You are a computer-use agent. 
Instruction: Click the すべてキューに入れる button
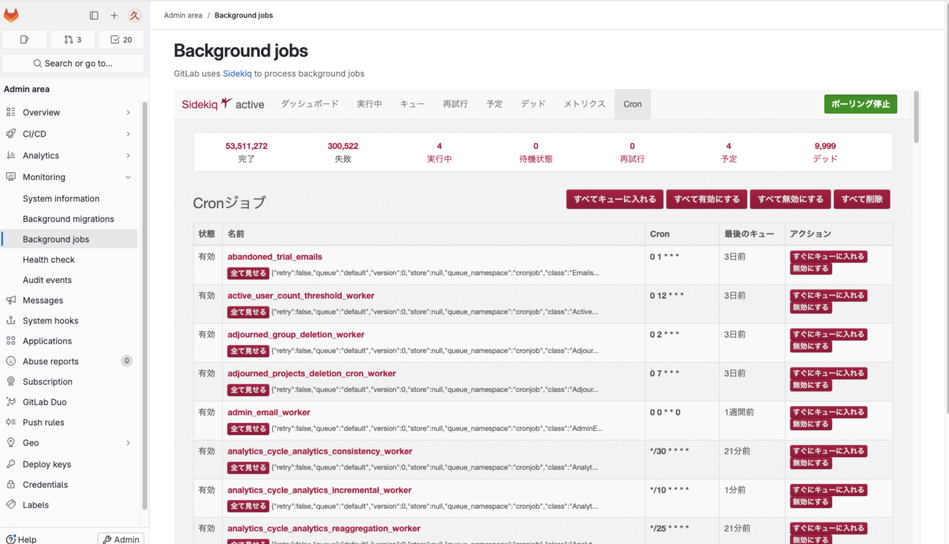(614, 199)
